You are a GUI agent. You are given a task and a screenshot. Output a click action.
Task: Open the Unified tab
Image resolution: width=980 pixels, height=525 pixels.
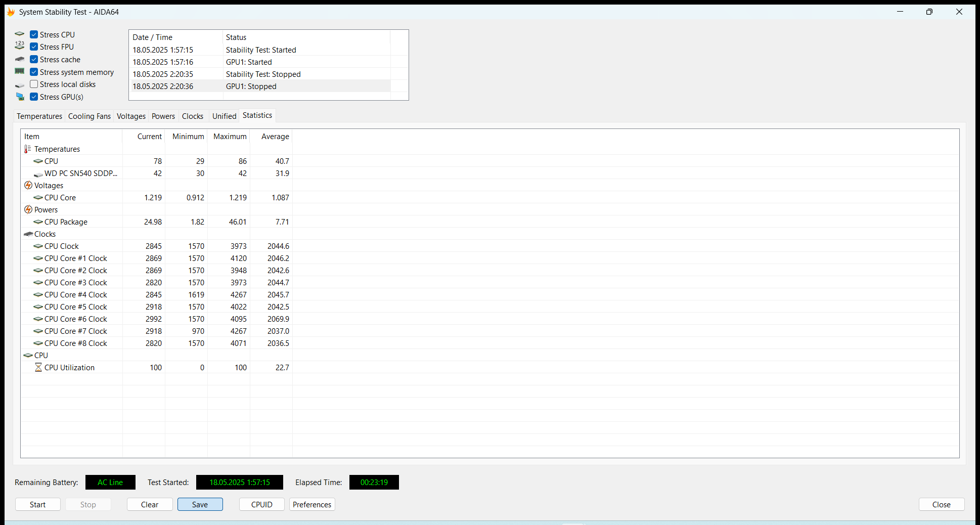pyautogui.click(x=225, y=116)
